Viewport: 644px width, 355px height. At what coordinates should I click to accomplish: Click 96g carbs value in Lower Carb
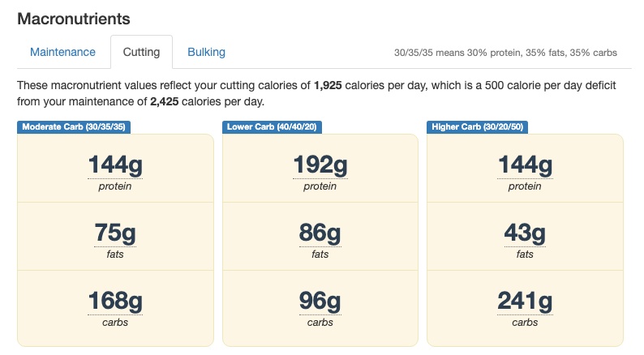320,301
